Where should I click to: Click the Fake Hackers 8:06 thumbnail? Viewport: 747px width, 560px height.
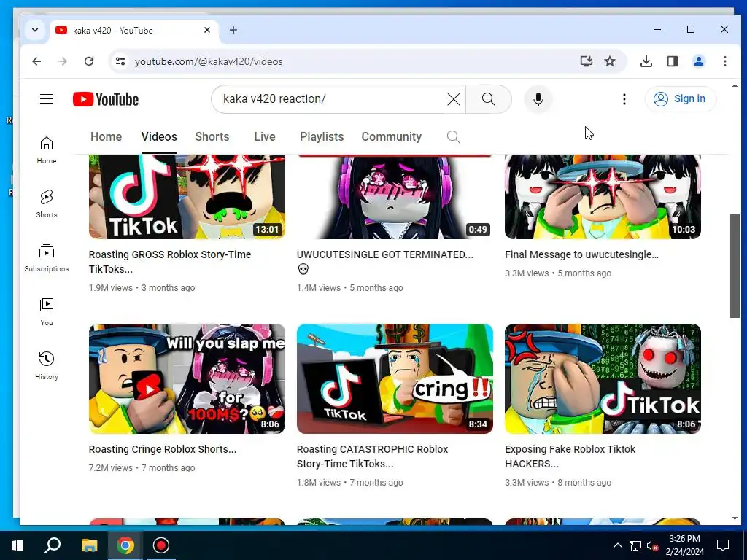603,378
